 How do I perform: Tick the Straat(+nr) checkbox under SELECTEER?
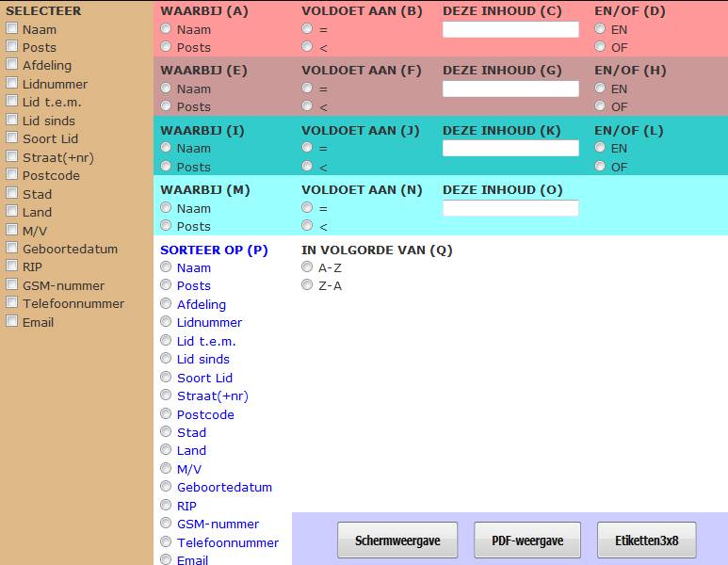[x=12, y=156]
